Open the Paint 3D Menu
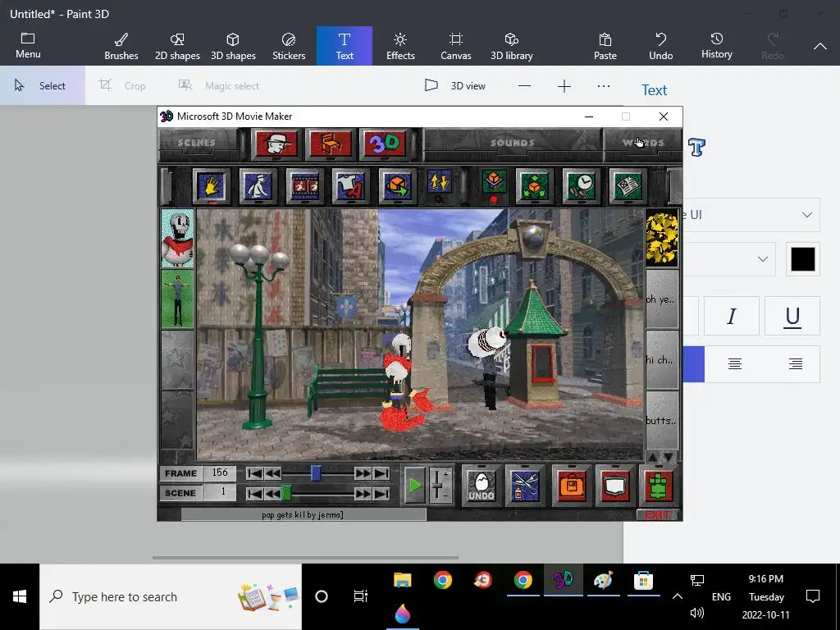840x630 pixels. pyautogui.click(x=28, y=46)
